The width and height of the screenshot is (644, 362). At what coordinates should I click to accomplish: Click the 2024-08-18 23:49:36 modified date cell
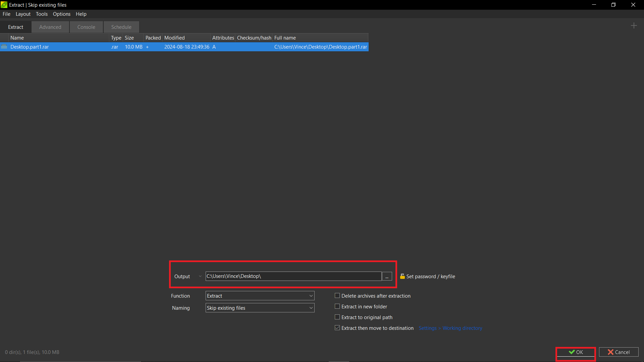(x=187, y=47)
